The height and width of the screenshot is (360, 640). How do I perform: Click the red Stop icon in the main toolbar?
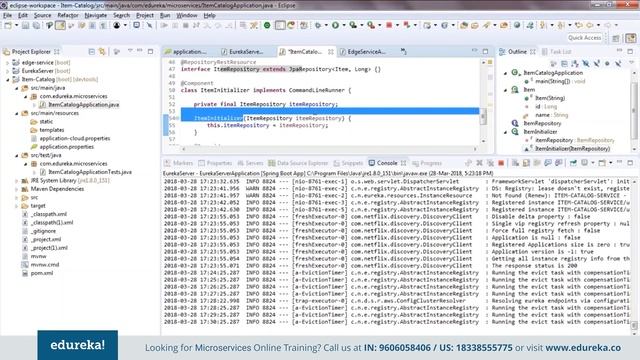tap(389, 25)
